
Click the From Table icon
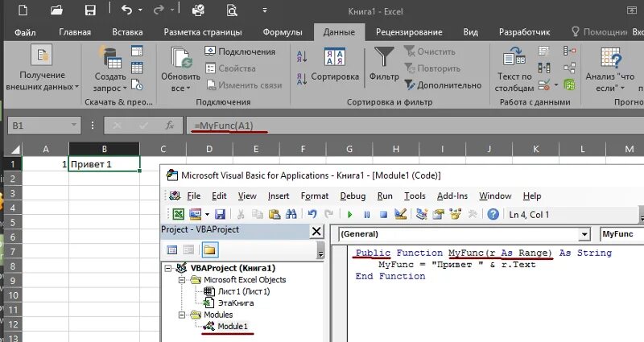pyautogui.click(x=137, y=68)
